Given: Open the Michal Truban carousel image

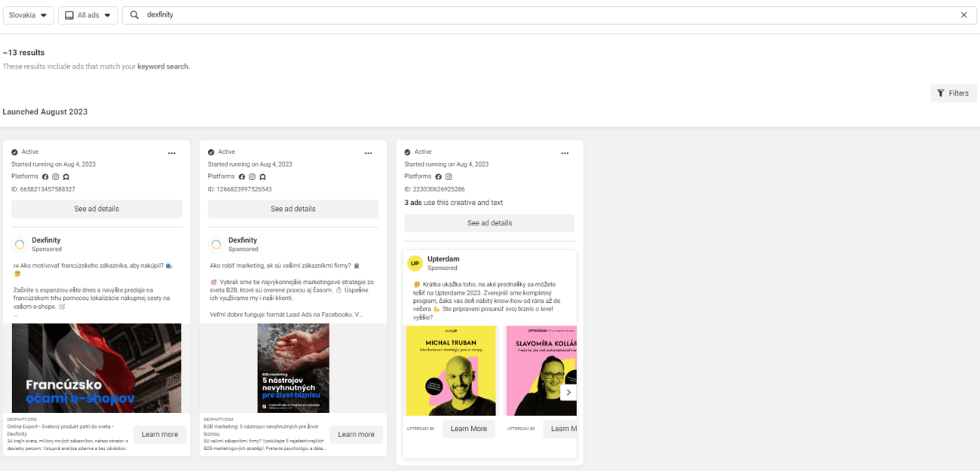Looking at the screenshot, I should 451,370.
